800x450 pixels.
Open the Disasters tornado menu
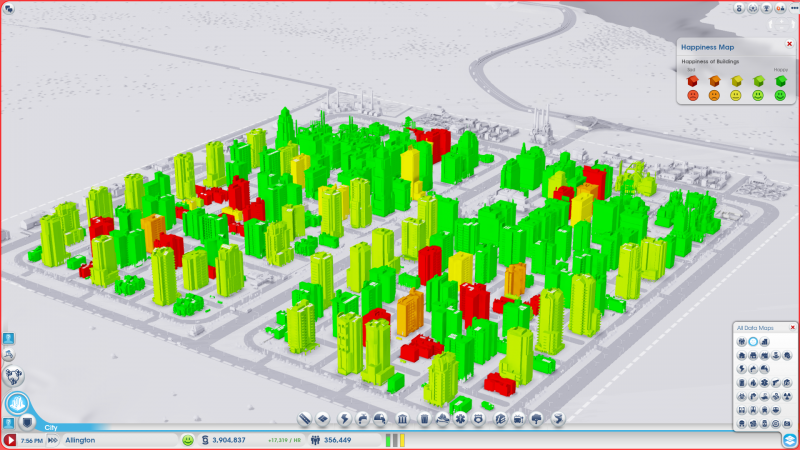pyautogui.click(x=558, y=419)
